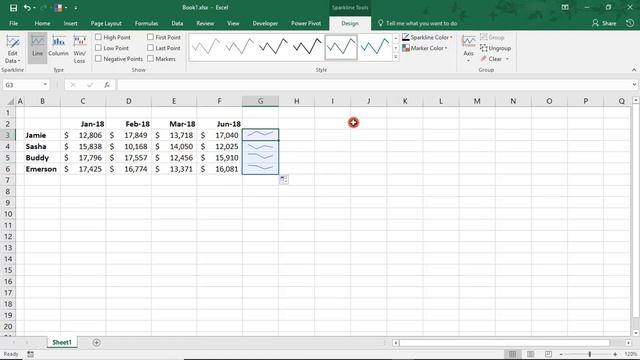
Task: Click the Insert Function fx icon
Action: point(107,85)
